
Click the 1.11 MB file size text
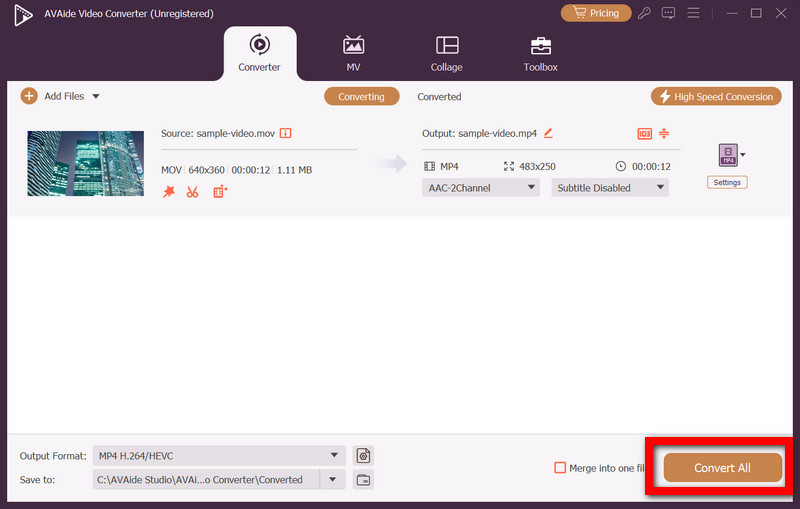pos(294,170)
